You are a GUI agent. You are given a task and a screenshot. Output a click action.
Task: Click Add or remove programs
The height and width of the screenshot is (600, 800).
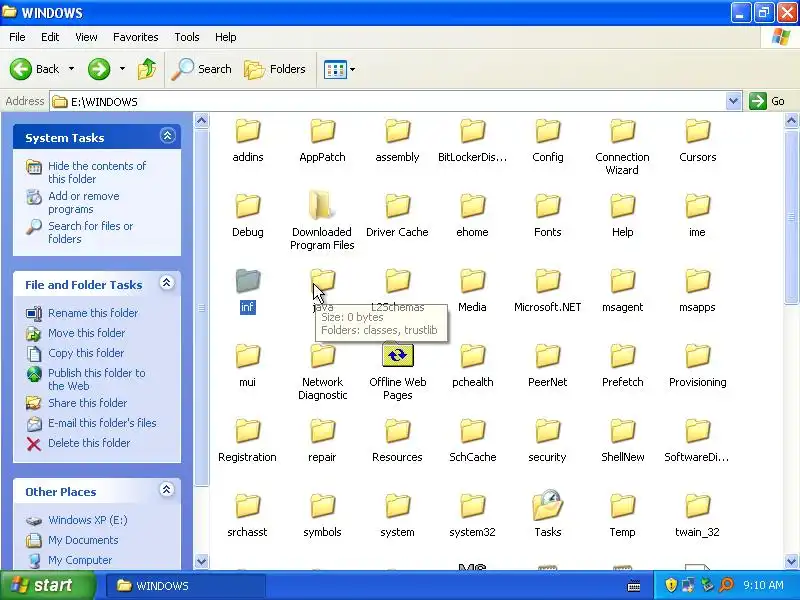84,203
